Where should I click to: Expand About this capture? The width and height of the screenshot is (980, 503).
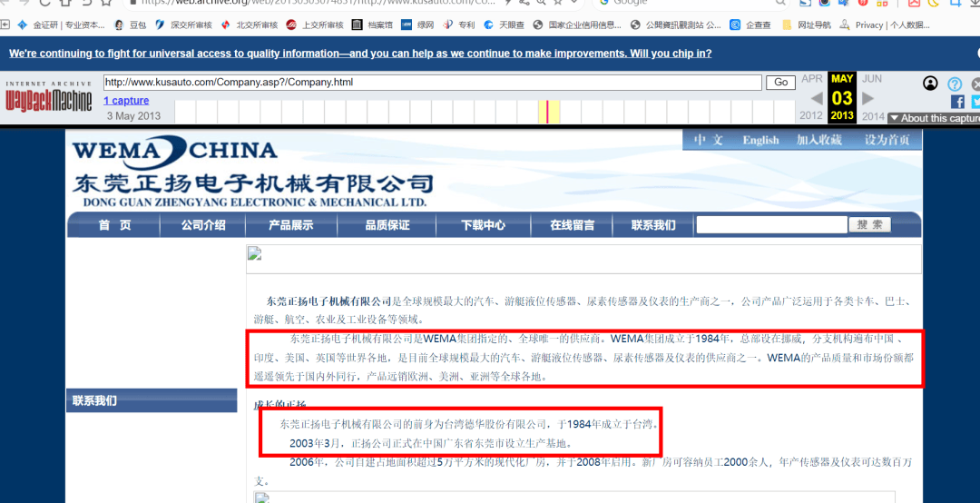(934, 118)
